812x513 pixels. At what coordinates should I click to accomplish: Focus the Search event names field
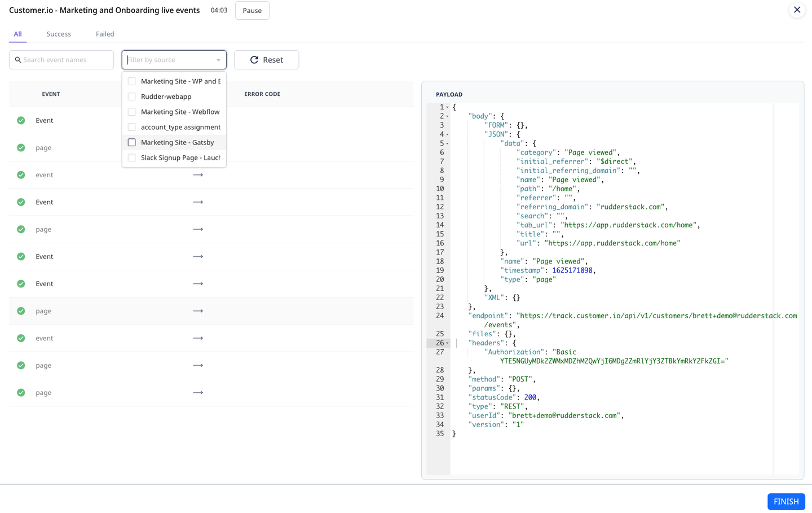[x=66, y=60]
